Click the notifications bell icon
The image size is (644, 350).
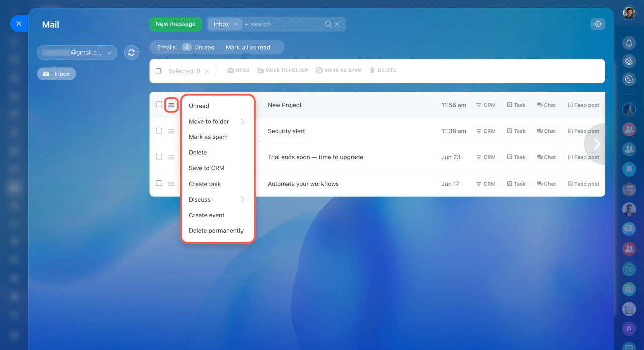pyautogui.click(x=629, y=43)
